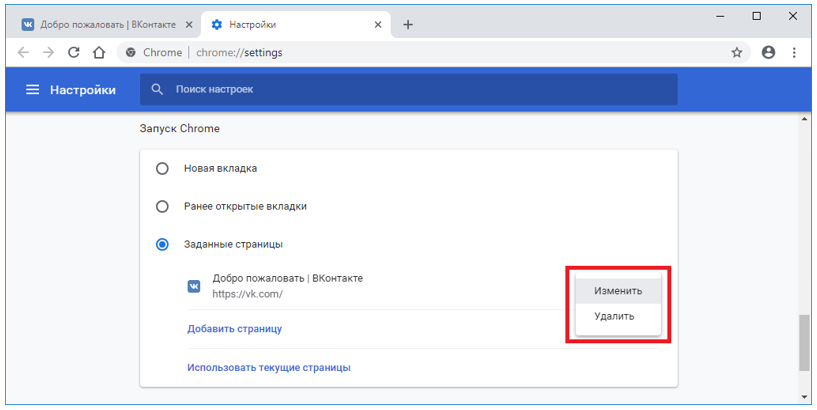Switch to the Добро пожаловать | ВКонтакте tab
The height and width of the screenshot is (410, 817).
pyautogui.click(x=107, y=24)
